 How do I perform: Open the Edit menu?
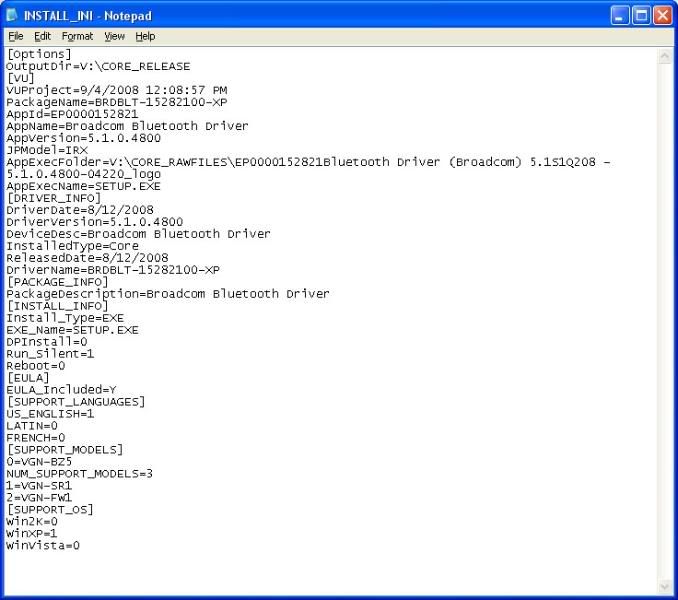[42, 36]
